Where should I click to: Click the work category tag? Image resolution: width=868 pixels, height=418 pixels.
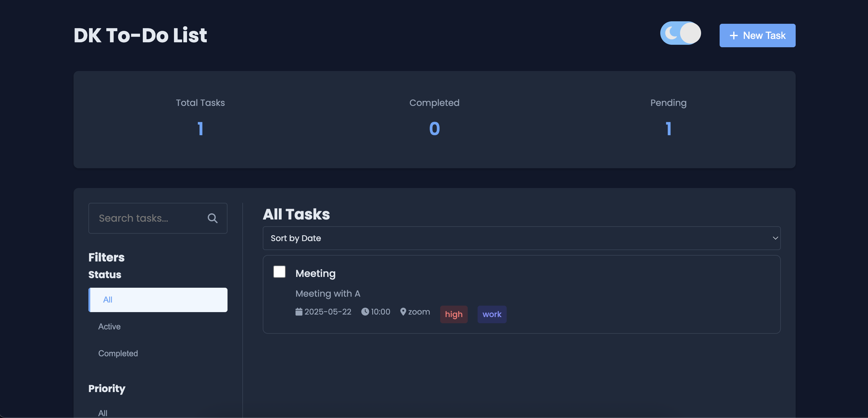pyautogui.click(x=491, y=314)
